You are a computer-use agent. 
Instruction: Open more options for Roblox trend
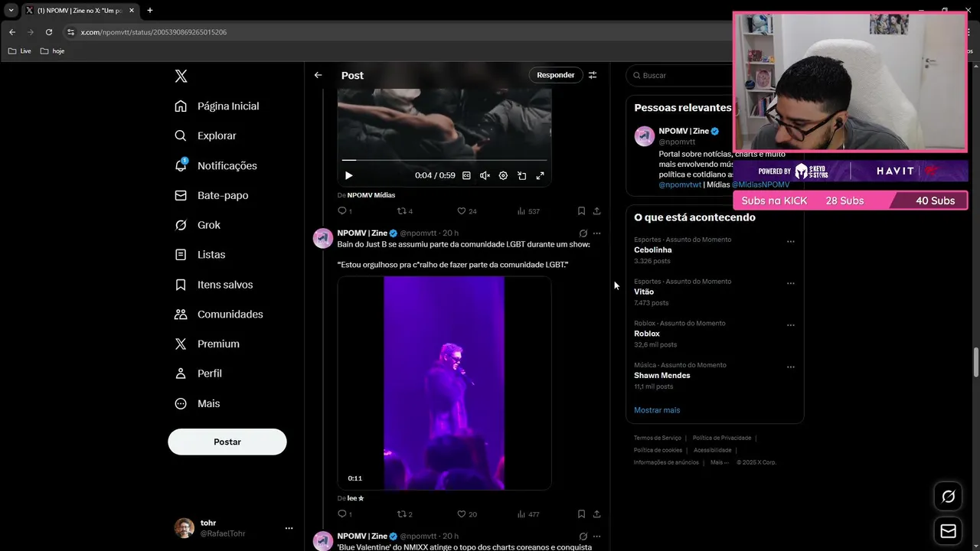click(x=791, y=325)
